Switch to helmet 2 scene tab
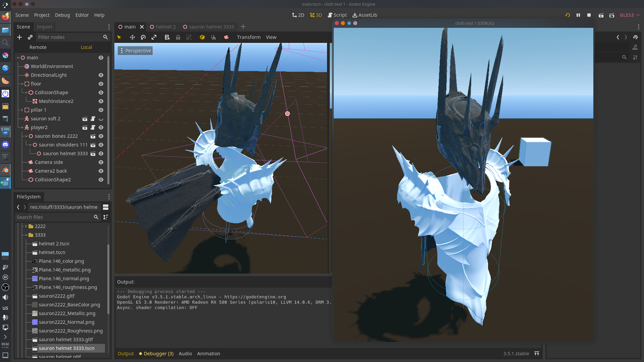 (x=163, y=27)
